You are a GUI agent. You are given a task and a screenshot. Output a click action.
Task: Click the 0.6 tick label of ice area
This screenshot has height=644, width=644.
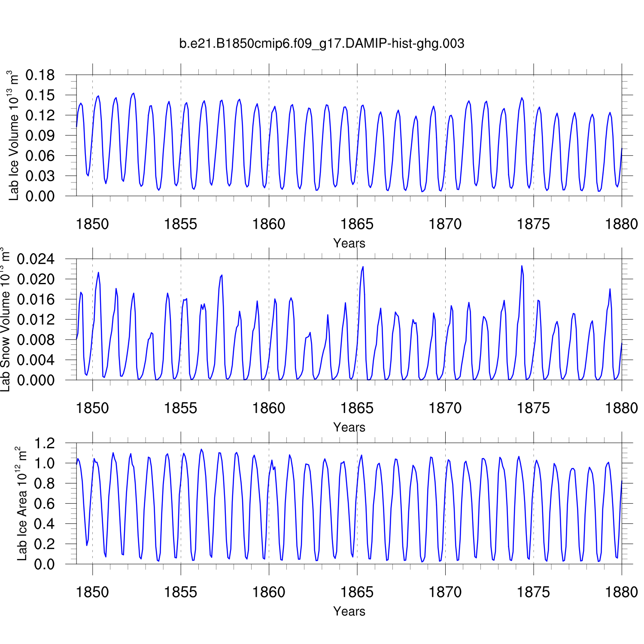tap(45, 504)
